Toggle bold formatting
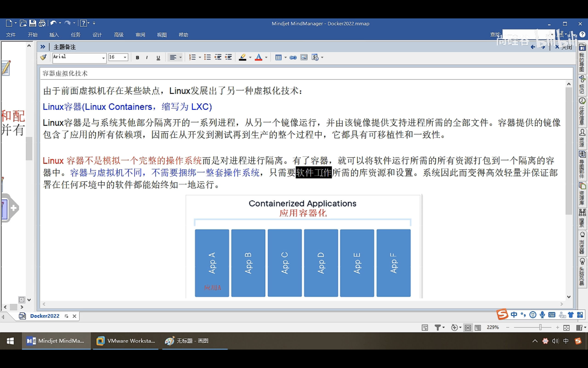 point(138,57)
